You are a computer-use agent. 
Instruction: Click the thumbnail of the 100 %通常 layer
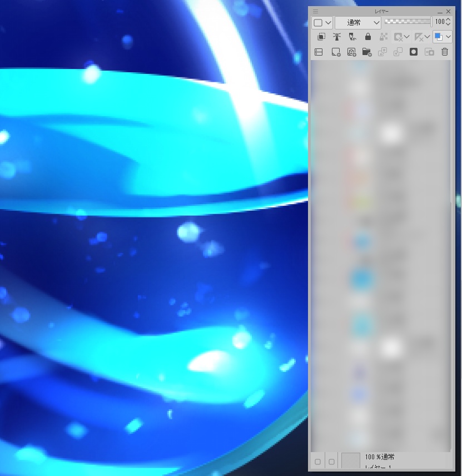click(x=351, y=461)
